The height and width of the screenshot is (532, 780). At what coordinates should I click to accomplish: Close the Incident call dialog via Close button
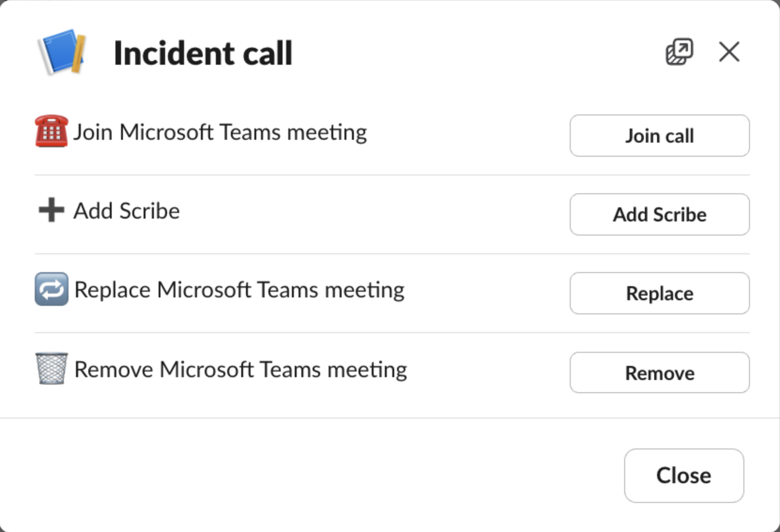[683, 475]
